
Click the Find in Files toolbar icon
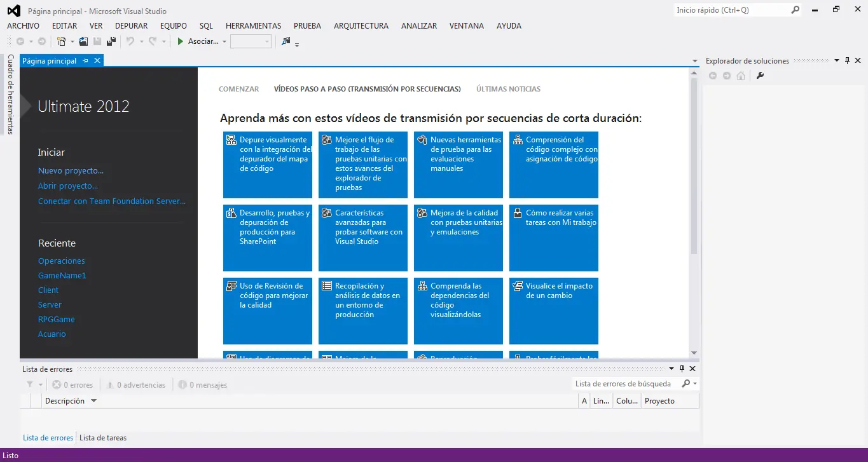286,41
